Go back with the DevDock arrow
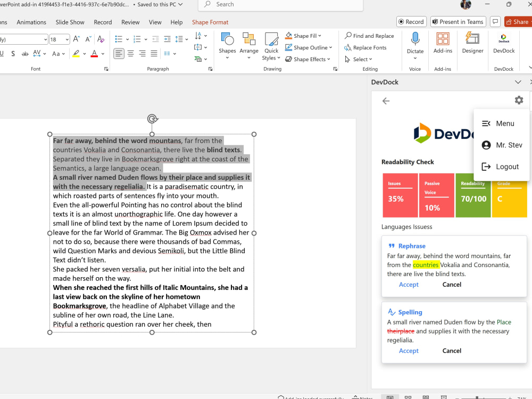 (386, 101)
